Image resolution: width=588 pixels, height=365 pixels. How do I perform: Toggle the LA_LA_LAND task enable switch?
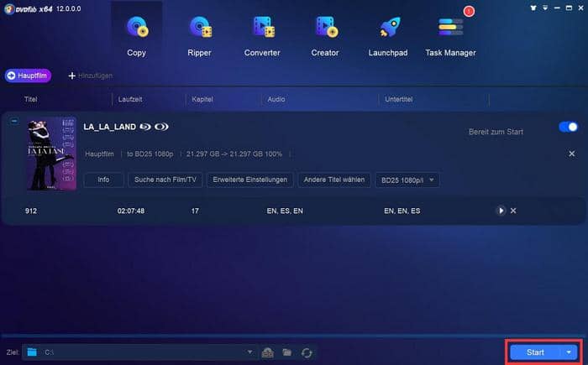[x=568, y=127]
